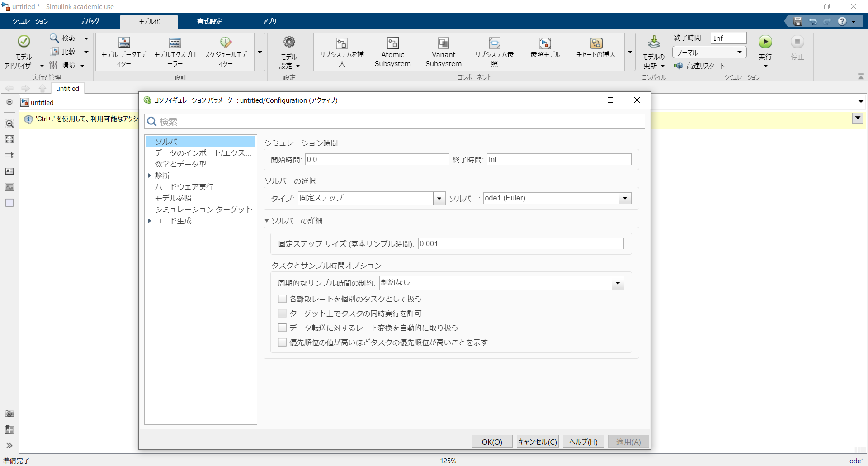Save the untitled model
Image resolution: width=868 pixels, height=466 pixels.
click(797, 21)
